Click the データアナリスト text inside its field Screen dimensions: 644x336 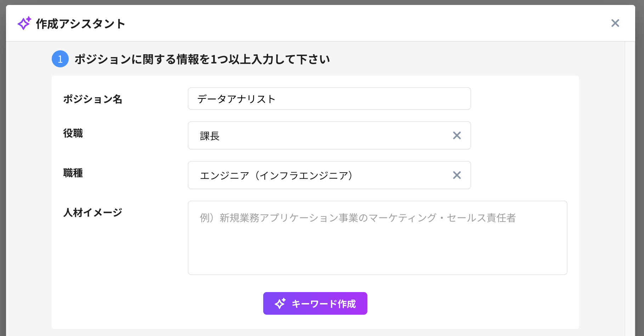coord(236,99)
